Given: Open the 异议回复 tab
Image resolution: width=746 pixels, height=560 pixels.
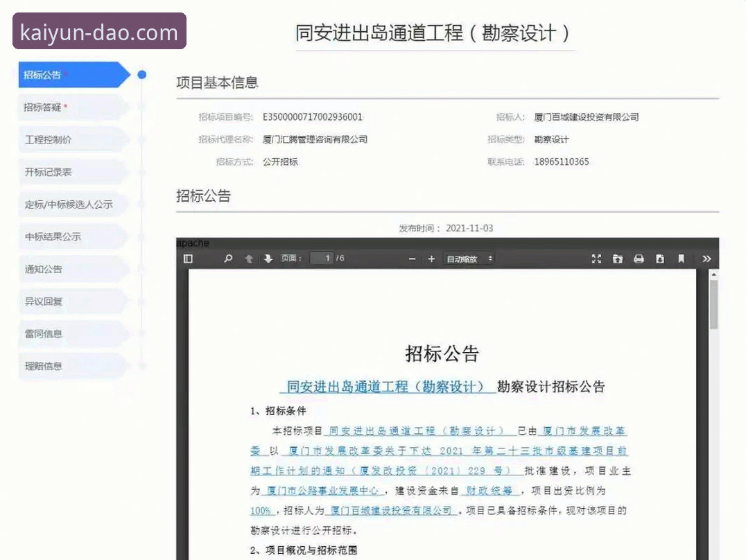Looking at the screenshot, I should pos(74,301).
